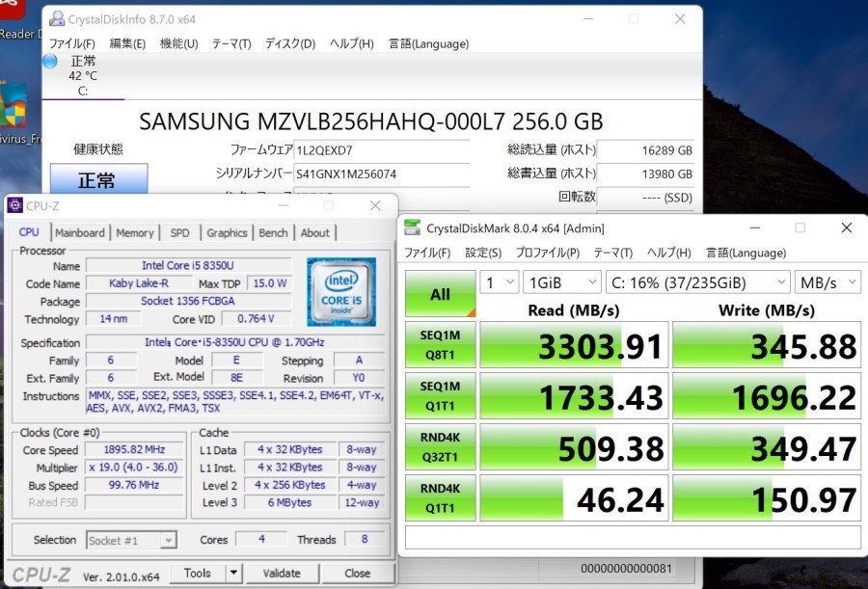Switch to the Bench tab

click(x=274, y=233)
